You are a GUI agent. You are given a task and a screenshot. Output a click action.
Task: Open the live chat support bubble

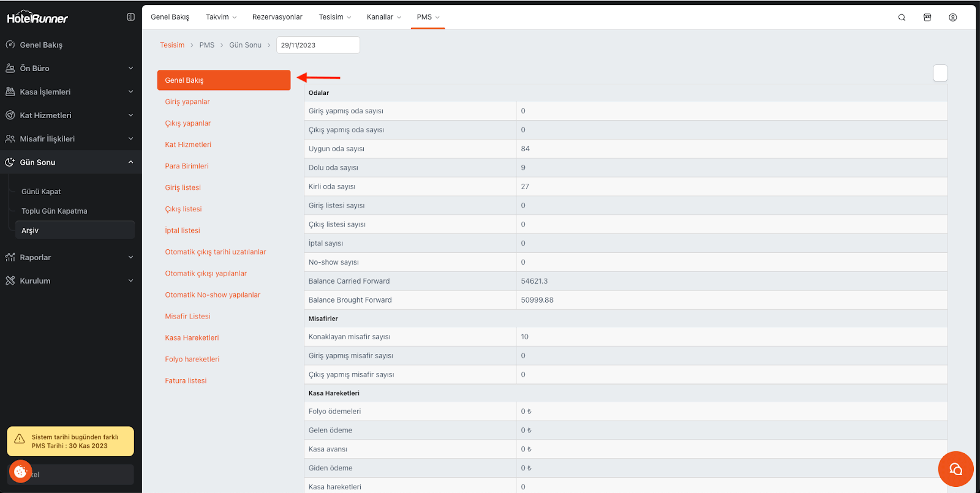point(956,469)
